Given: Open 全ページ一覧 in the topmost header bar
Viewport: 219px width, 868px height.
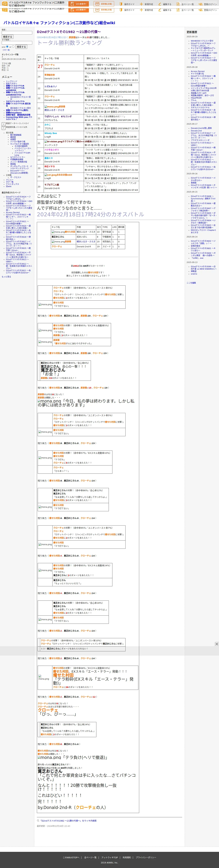Looking at the screenshot, I should [185, 4].
